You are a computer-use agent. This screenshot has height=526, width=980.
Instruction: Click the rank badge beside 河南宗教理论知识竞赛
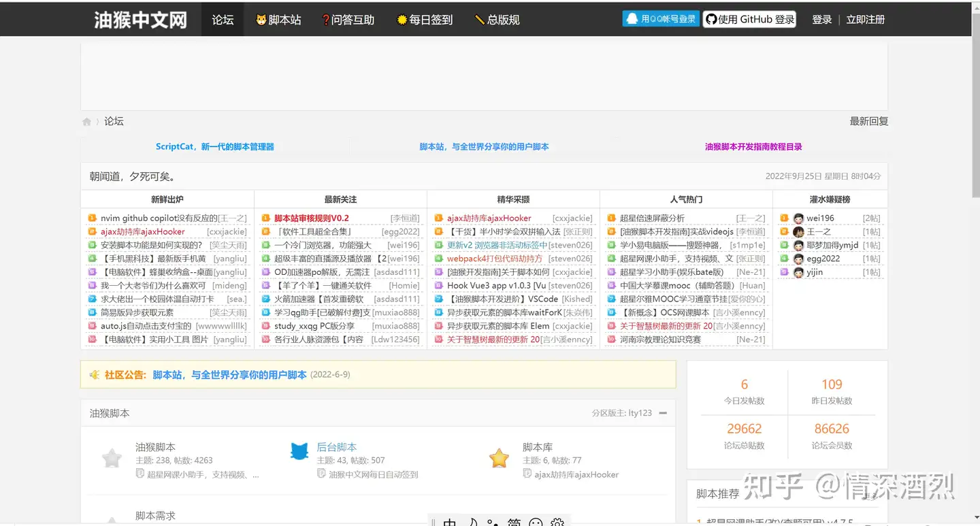tap(612, 340)
